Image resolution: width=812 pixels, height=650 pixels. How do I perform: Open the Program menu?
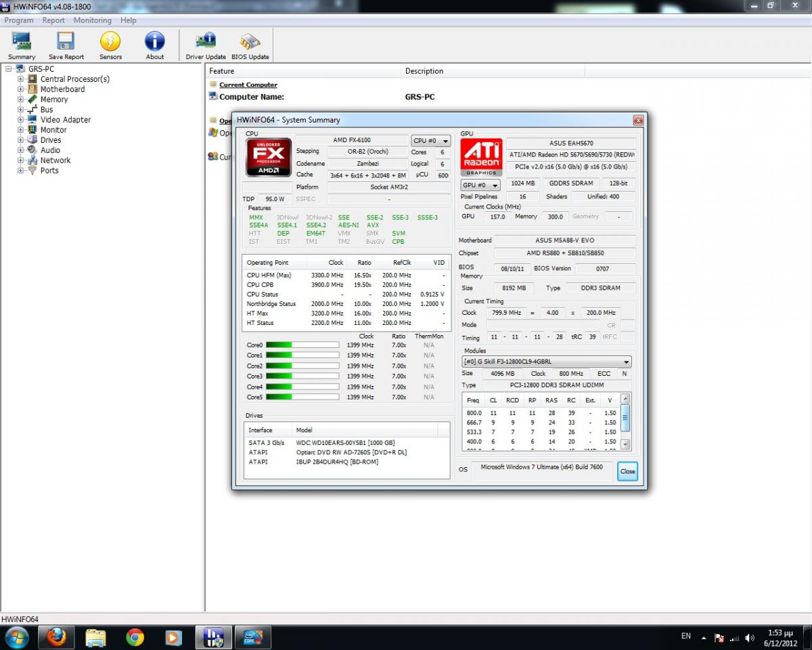coord(19,20)
